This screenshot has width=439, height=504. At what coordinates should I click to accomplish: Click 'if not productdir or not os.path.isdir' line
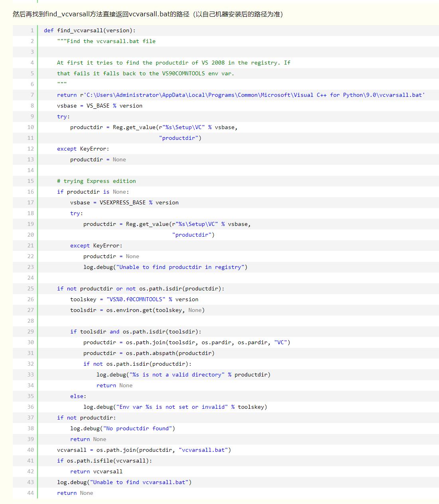[x=141, y=288]
